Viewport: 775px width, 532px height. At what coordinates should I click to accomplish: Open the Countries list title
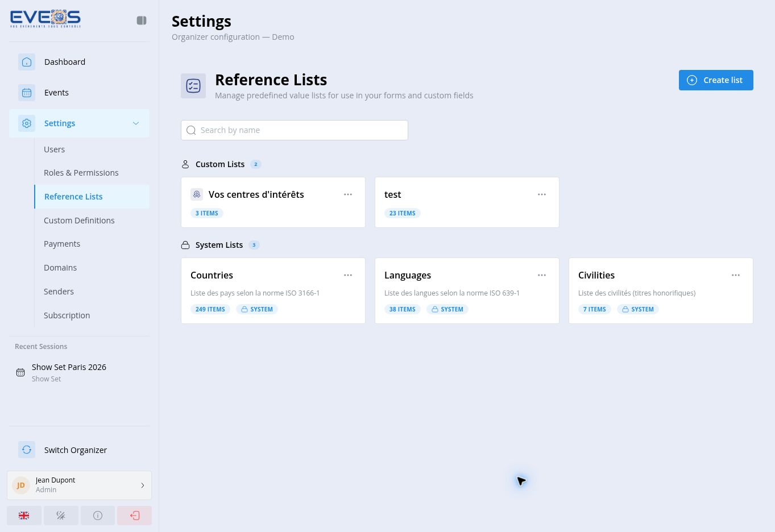coord(212,275)
